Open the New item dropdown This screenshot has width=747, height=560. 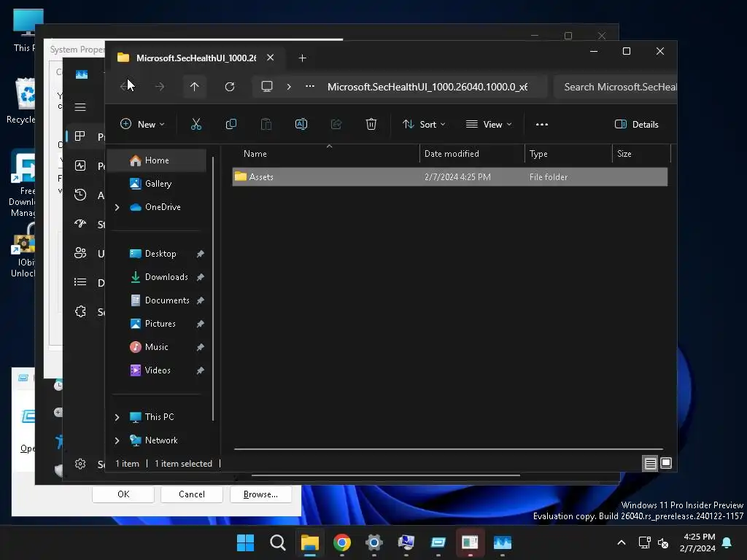point(142,124)
